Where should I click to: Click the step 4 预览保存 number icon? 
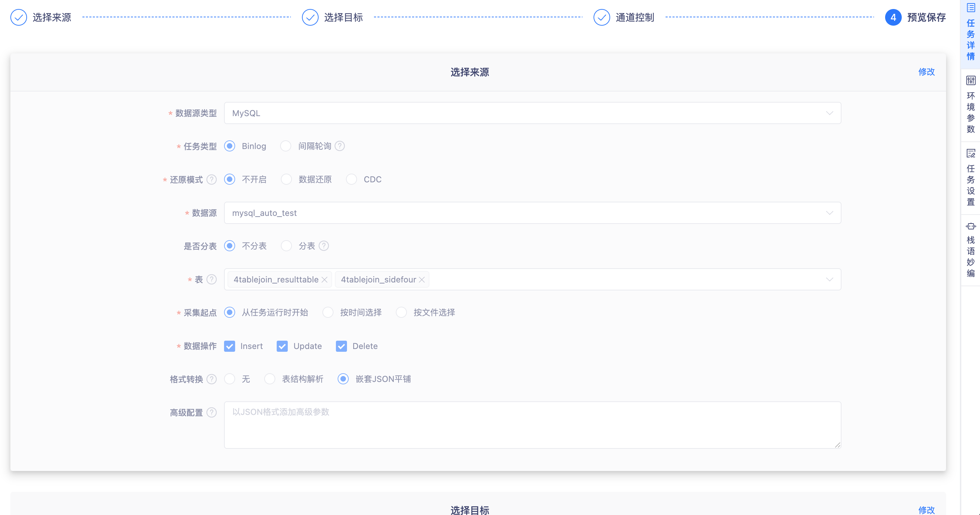coord(893,18)
